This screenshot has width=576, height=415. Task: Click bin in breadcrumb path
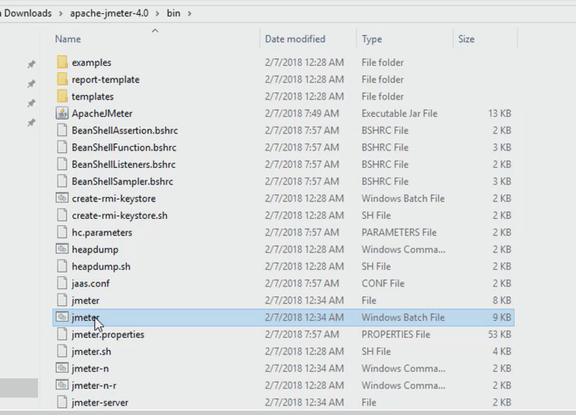coord(173,13)
